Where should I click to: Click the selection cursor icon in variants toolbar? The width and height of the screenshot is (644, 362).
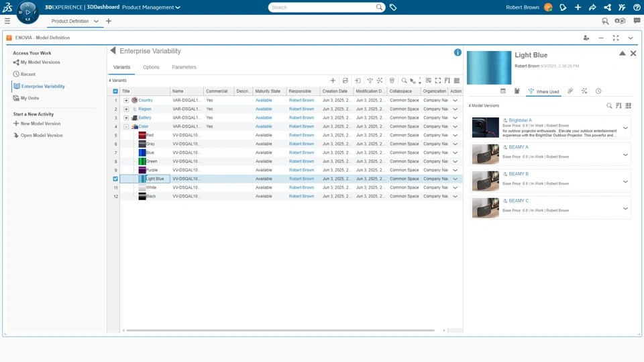click(x=413, y=81)
